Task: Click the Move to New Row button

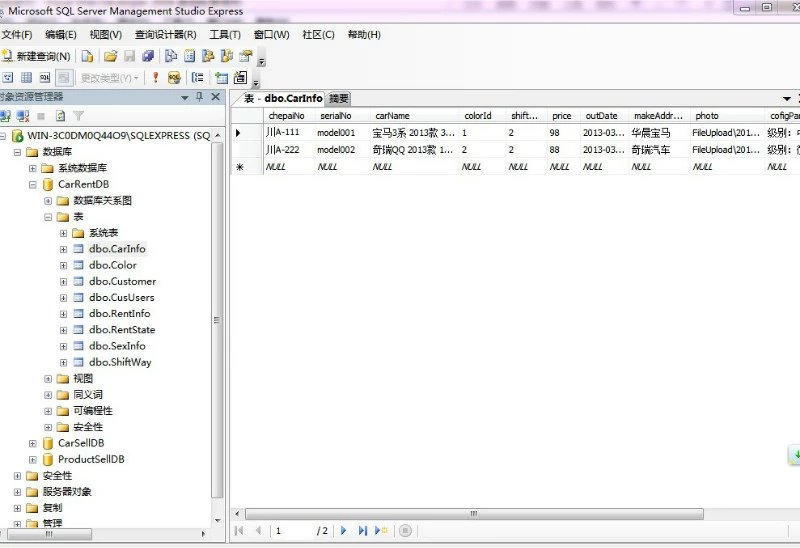Action: [381, 531]
